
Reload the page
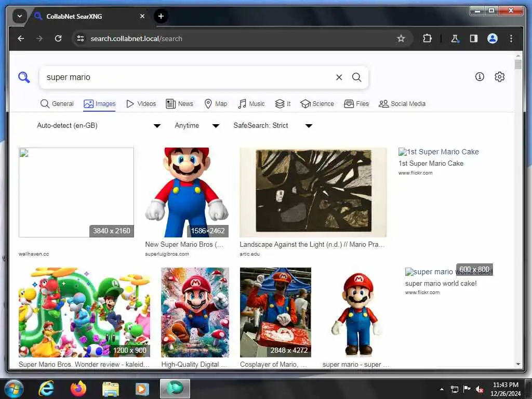58,38
